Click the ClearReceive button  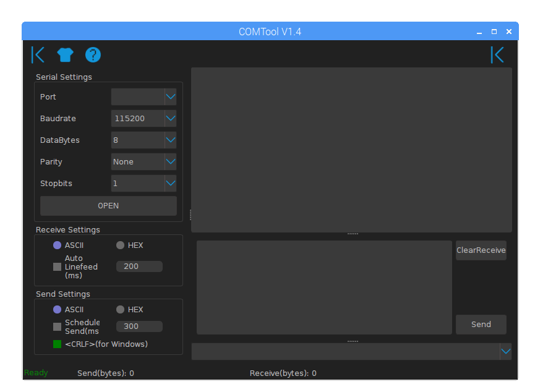click(x=481, y=250)
